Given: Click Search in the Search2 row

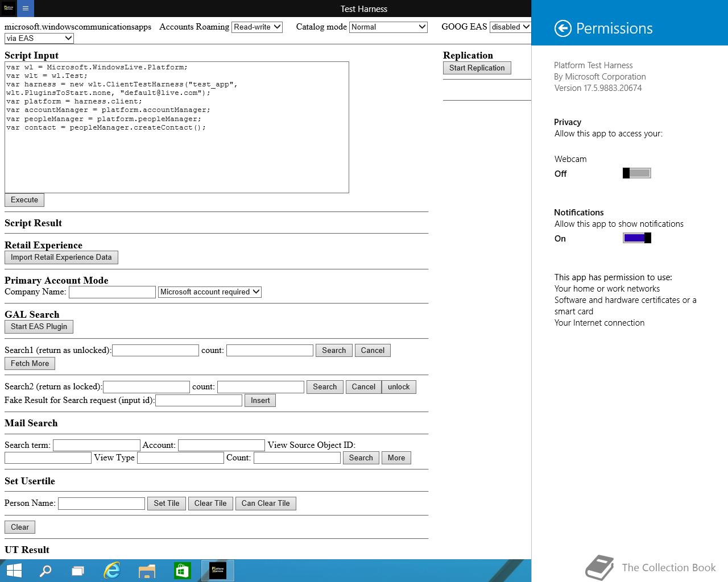Looking at the screenshot, I should [x=325, y=387].
